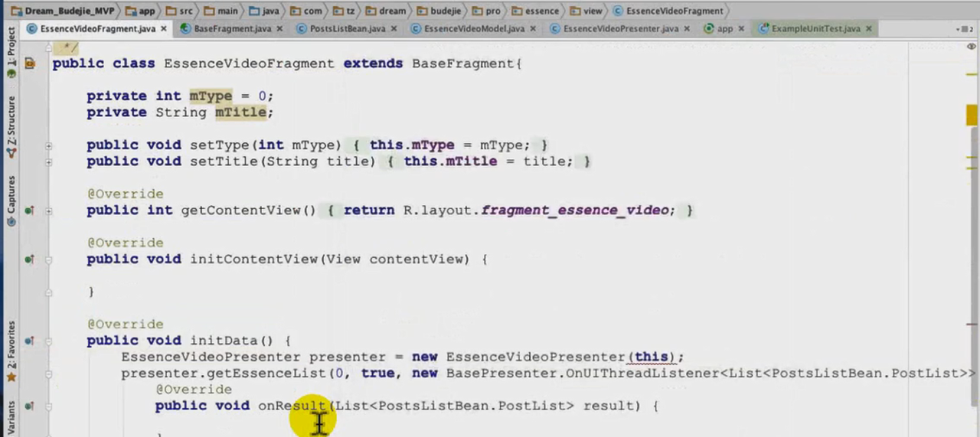Screen dimensions: 980x437
Task: Click the override gutter marker beside onResult
Action: [29, 406]
